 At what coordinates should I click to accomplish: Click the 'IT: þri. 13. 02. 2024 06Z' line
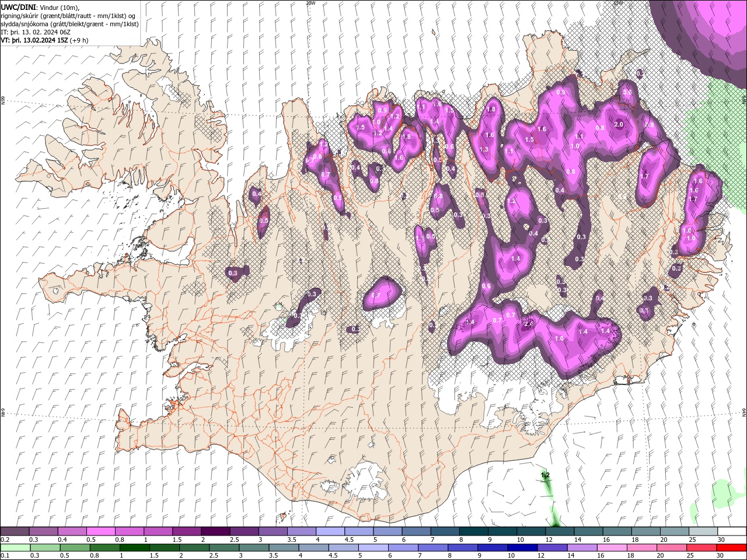click(x=36, y=32)
